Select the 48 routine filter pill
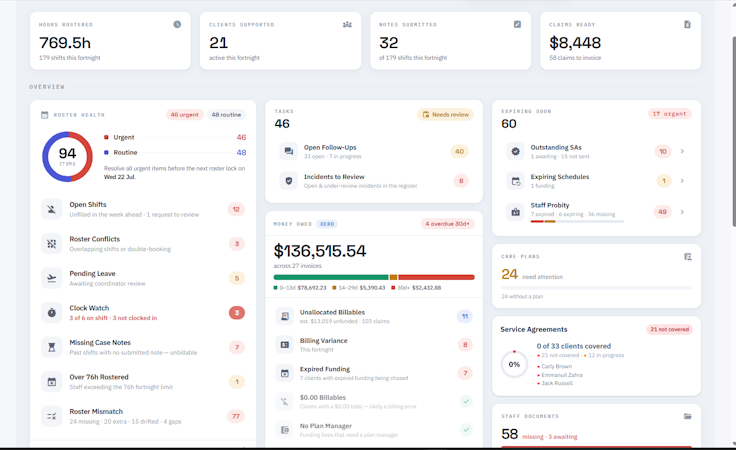This screenshot has height=450, width=736. 226,114
